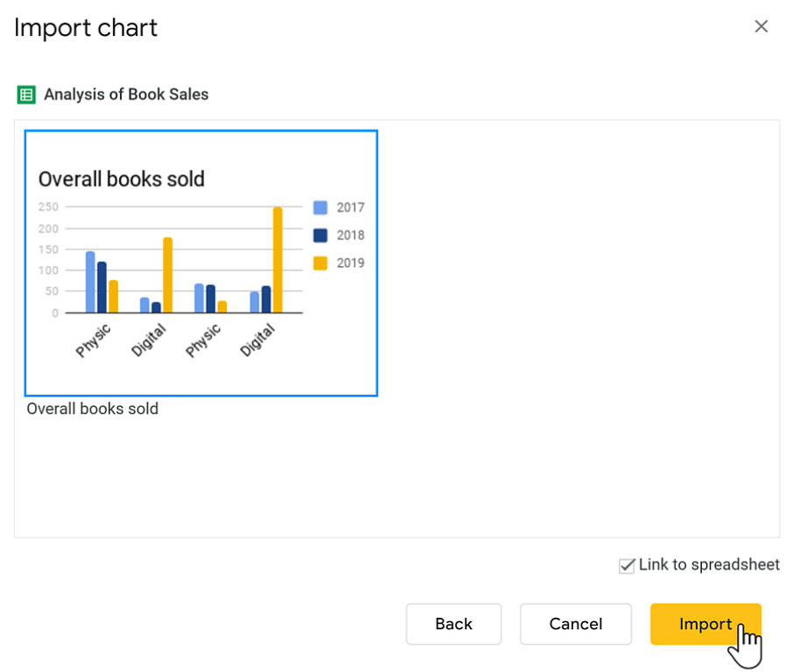Select the Overall books sold chart thumbnail

click(x=200, y=262)
